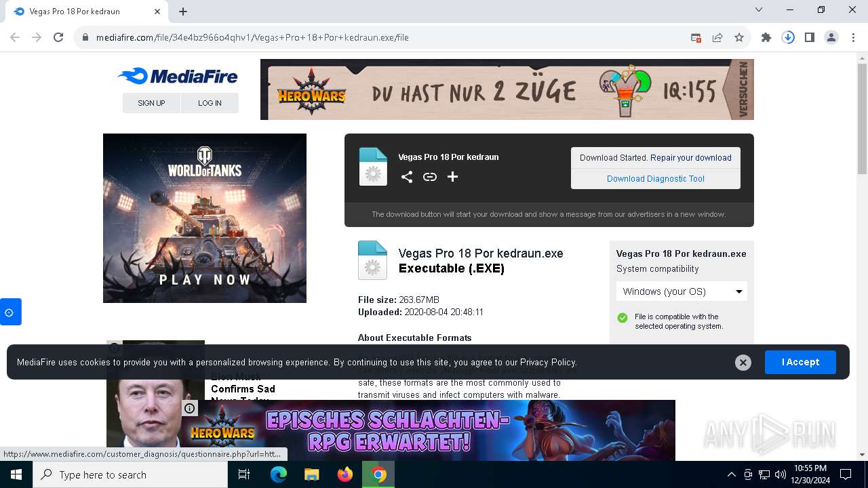Click the Chrome forward arrow
Screen dimensions: 868x488
click(x=37, y=37)
